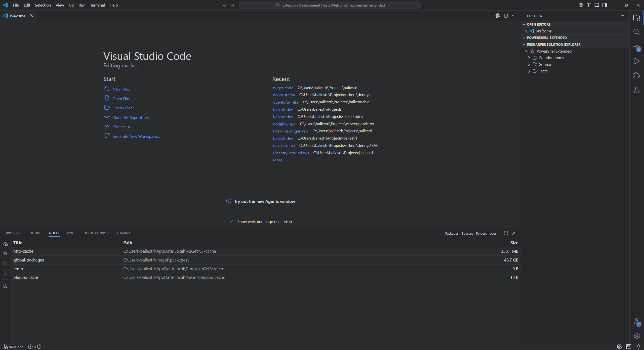Open the File menu
This screenshot has height=350, width=644.
coord(16,5)
